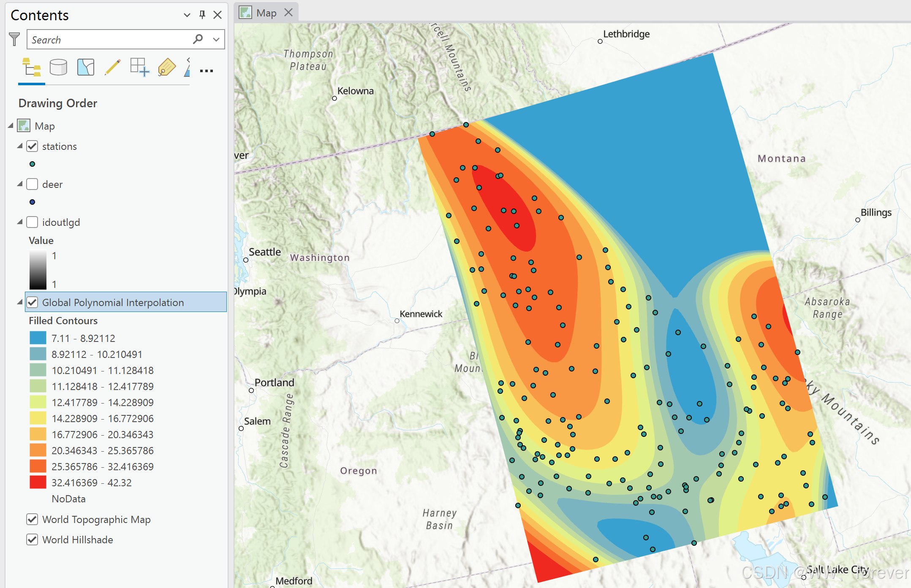This screenshot has width=911, height=588.
Task: Select World Topographic Map layer name
Action: (96, 520)
